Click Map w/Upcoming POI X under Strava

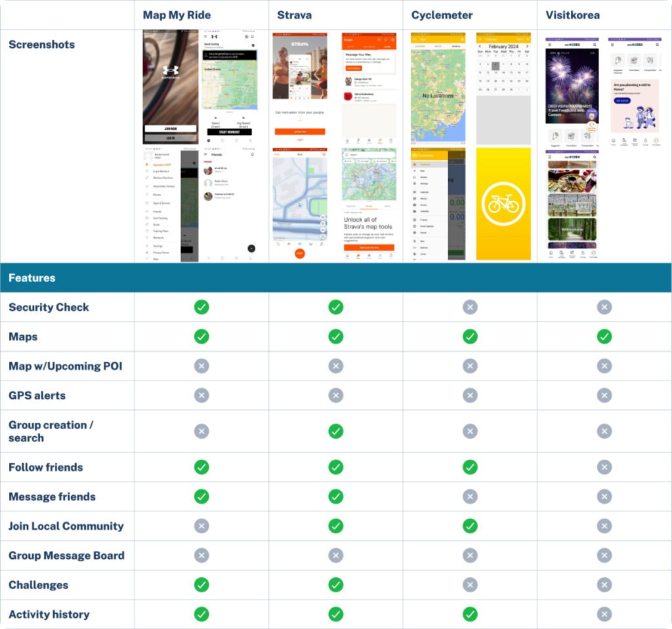tap(335, 366)
